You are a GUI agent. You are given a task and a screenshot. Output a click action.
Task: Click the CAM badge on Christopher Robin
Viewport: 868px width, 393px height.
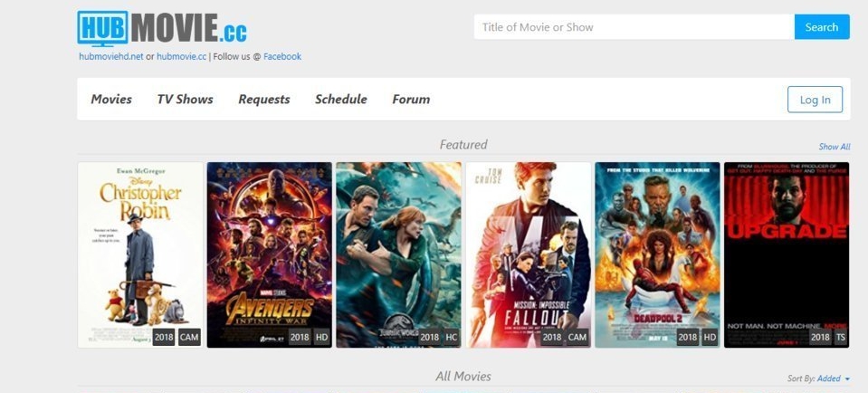[189, 337]
